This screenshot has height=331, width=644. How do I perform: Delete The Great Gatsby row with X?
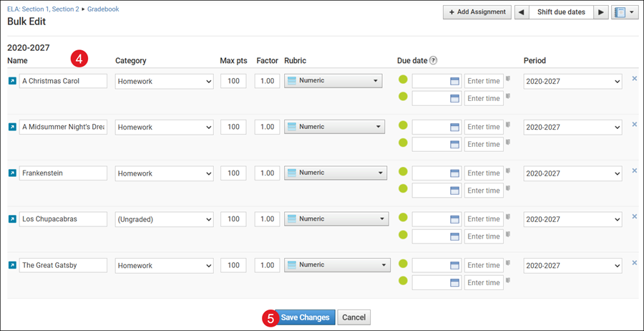pos(634,263)
